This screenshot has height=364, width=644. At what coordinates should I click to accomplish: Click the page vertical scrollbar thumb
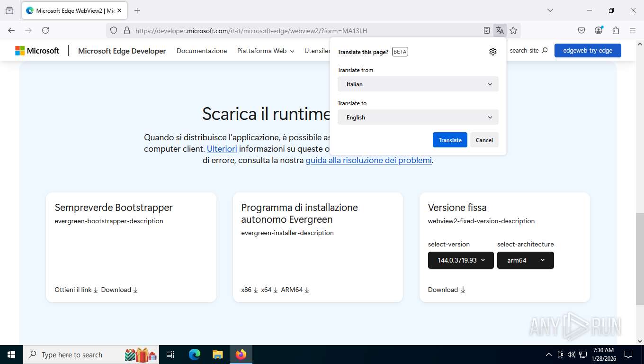pyautogui.click(x=639, y=259)
